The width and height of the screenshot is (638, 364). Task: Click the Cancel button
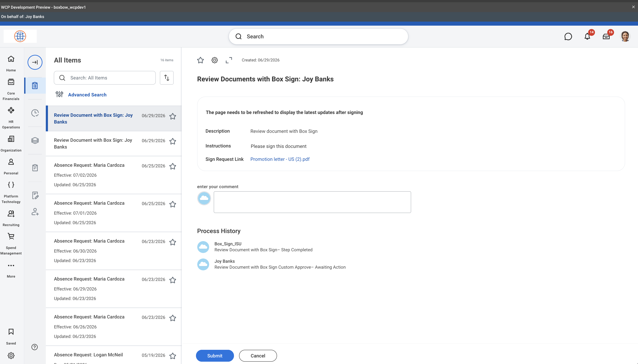pos(258,356)
